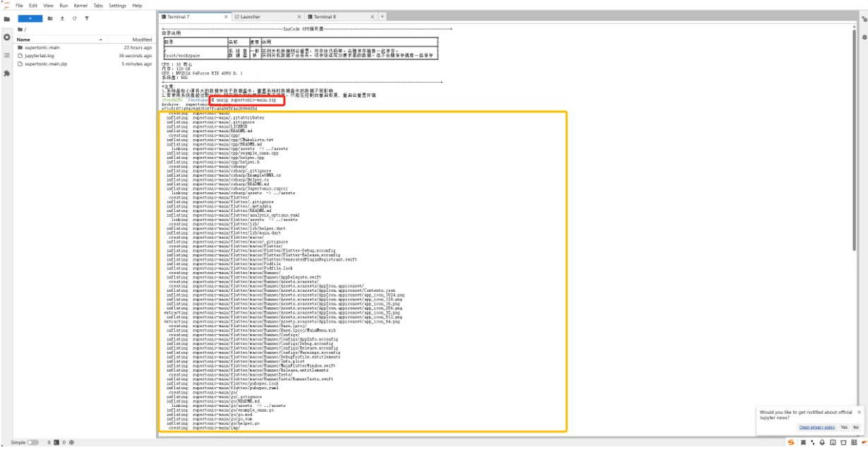Click the globe icon in status bar
This screenshot has height=450, width=868.
pyautogui.click(x=72, y=442)
